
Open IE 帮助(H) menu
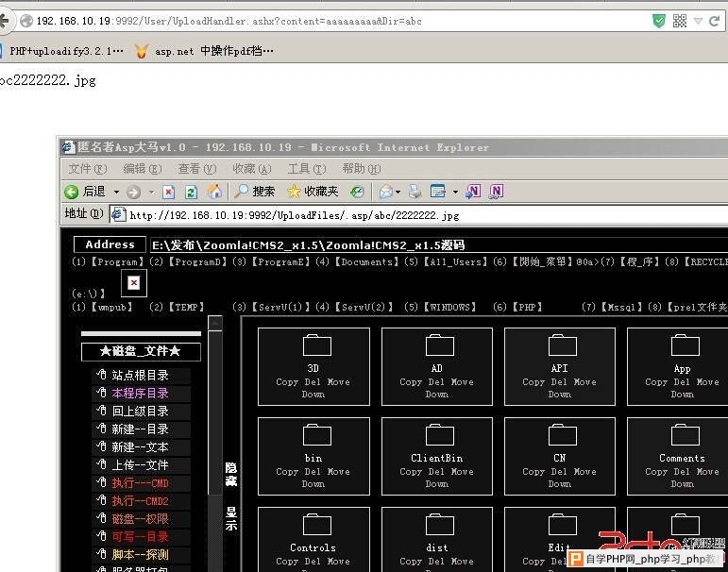(362, 169)
